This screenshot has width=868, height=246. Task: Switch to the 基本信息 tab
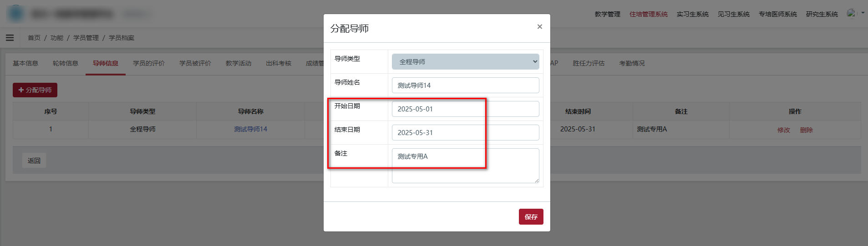pos(25,63)
